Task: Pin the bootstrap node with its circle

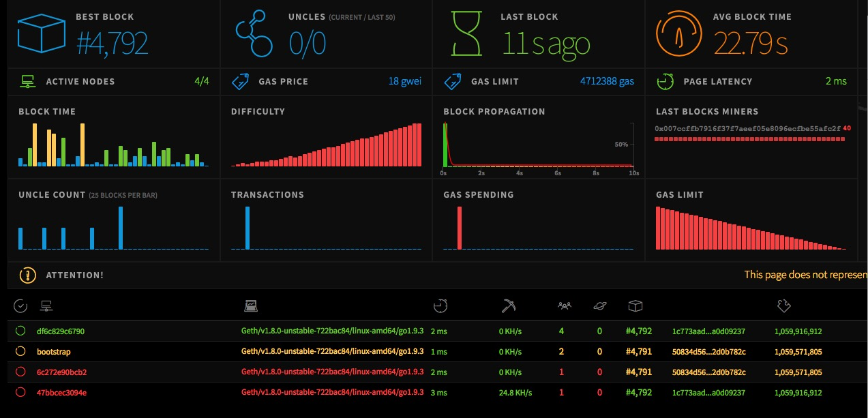Action: pos(20,351)
